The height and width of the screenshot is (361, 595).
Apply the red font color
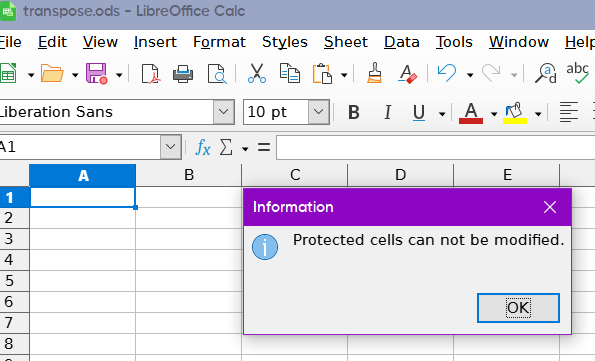(x=471, y=113)
